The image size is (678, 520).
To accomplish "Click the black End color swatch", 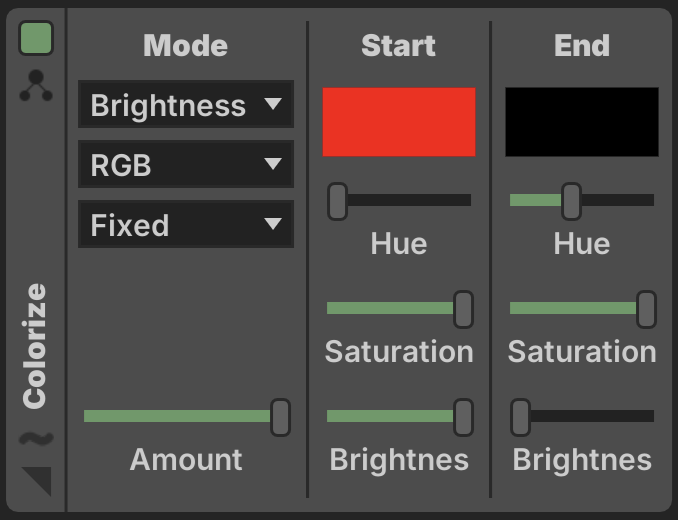I will click(x=582, y=122).
